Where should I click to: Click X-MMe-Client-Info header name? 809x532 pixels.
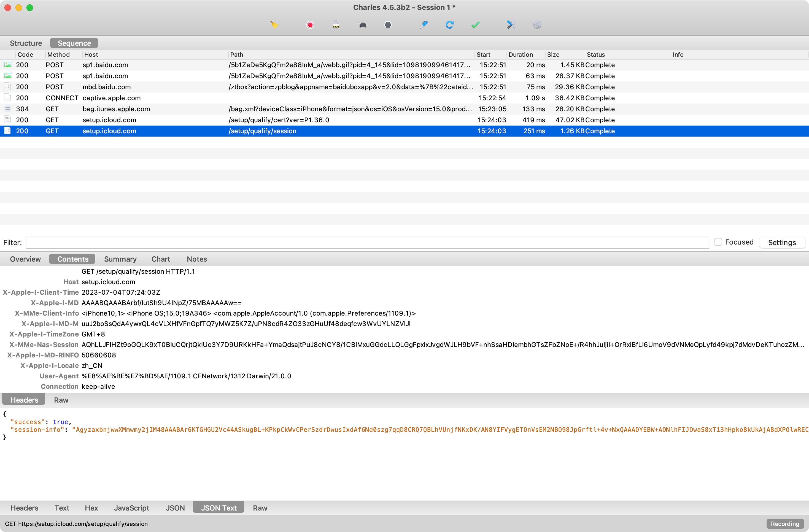47,313
